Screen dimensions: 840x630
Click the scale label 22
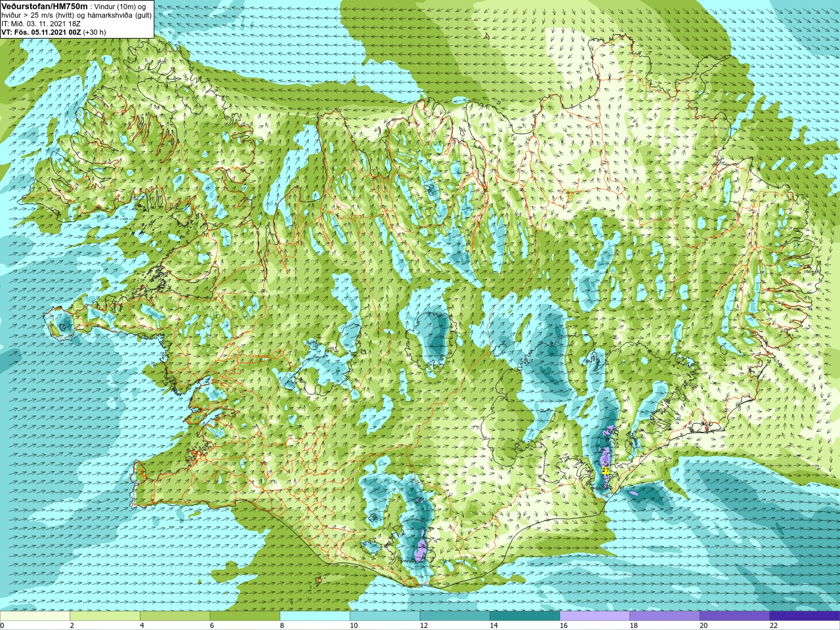pos(774,625)
